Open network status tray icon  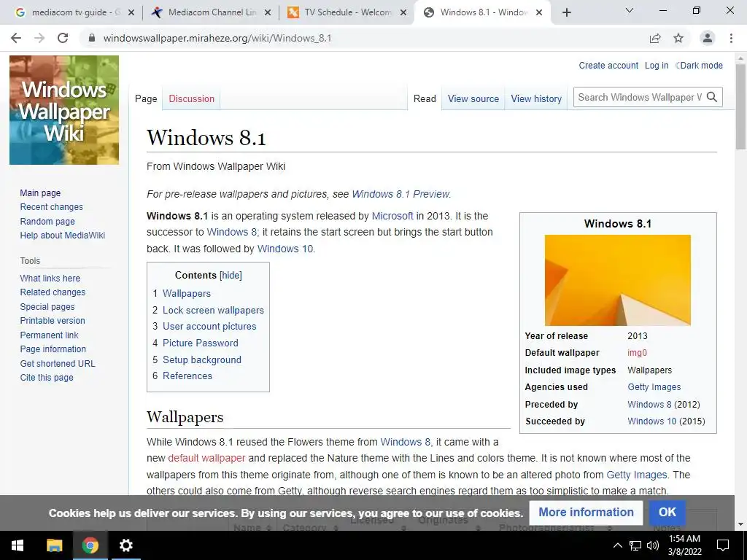pos(635,545)
